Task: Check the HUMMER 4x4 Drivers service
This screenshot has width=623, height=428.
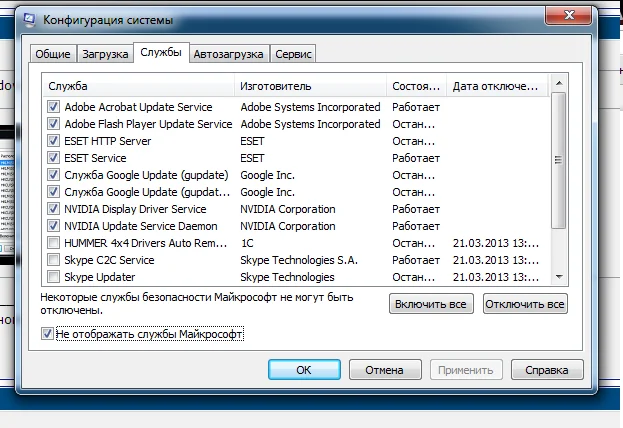Action: click(x=53, y=243)
